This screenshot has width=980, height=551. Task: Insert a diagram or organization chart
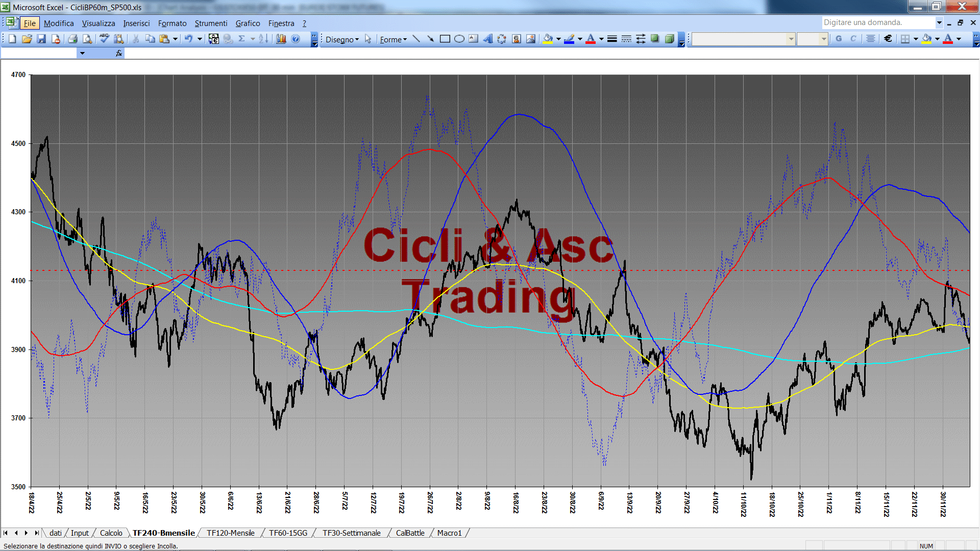(502, 39)
